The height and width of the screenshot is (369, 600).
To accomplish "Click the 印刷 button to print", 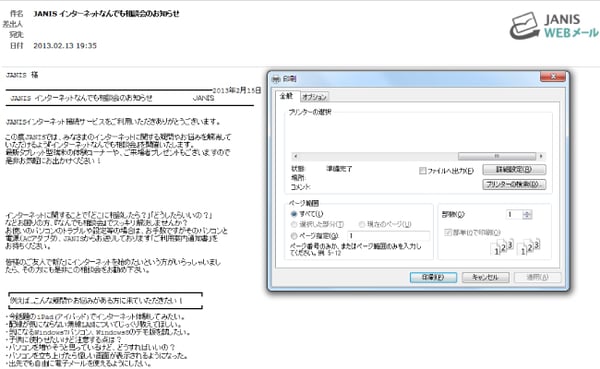I will pyautogui.click(x=433, y=277).
